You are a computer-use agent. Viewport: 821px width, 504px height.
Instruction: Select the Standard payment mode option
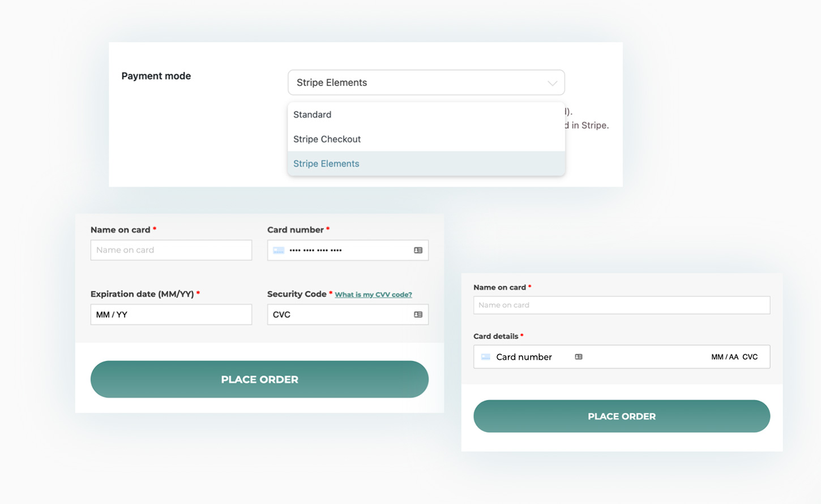313,115
